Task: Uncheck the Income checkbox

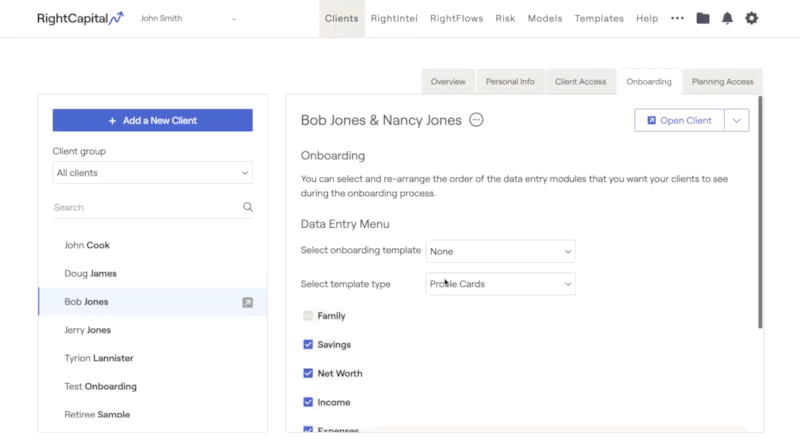Action: [308, 402]
